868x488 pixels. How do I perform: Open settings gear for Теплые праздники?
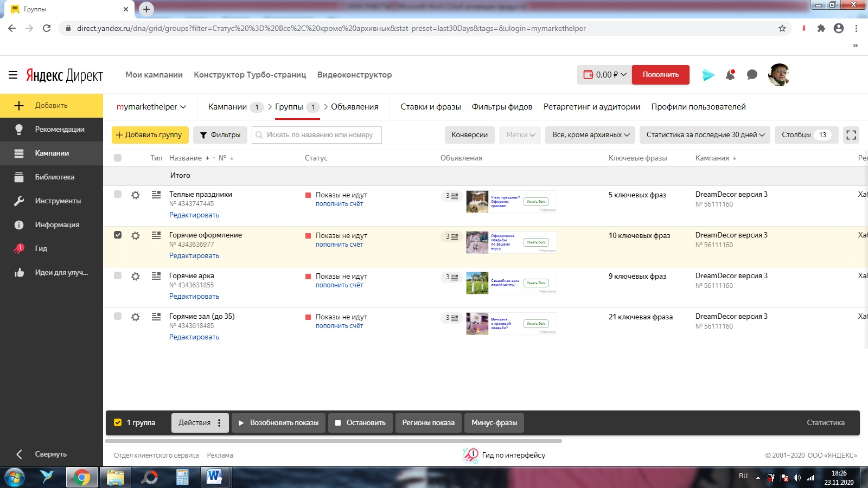point(136,195)
